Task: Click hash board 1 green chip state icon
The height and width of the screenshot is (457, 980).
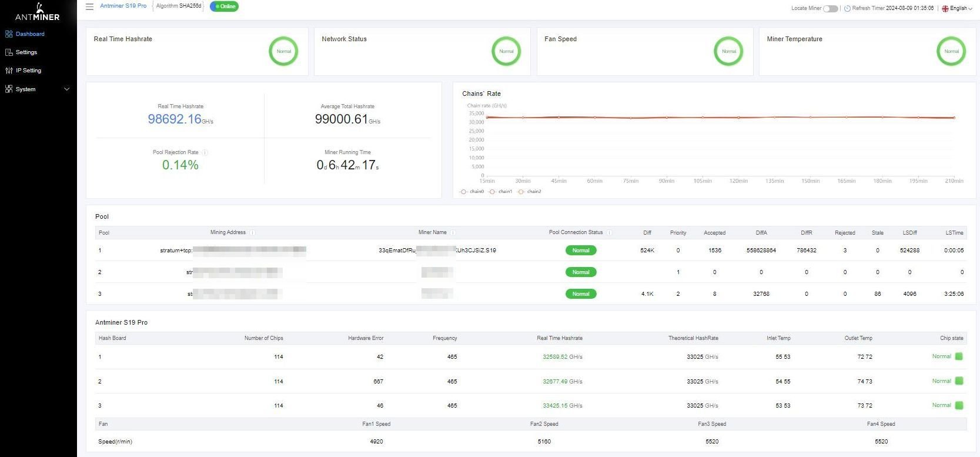Action: (959, 356)
